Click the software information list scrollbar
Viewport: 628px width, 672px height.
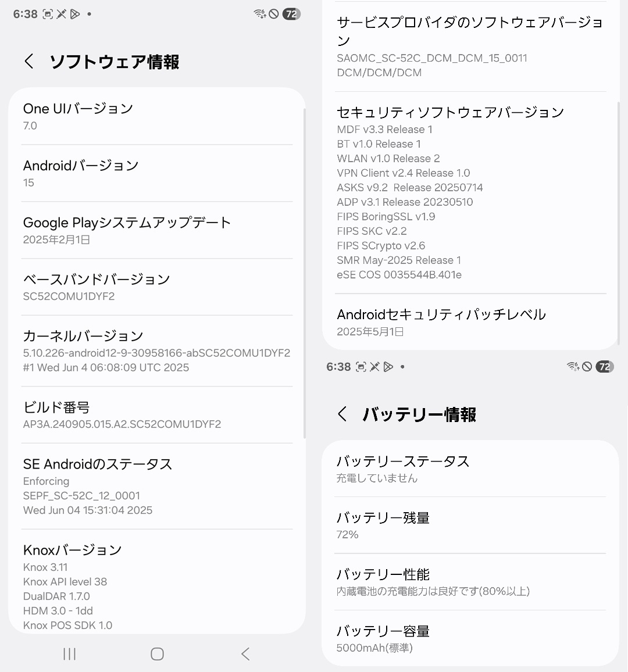tap(304, 273)
